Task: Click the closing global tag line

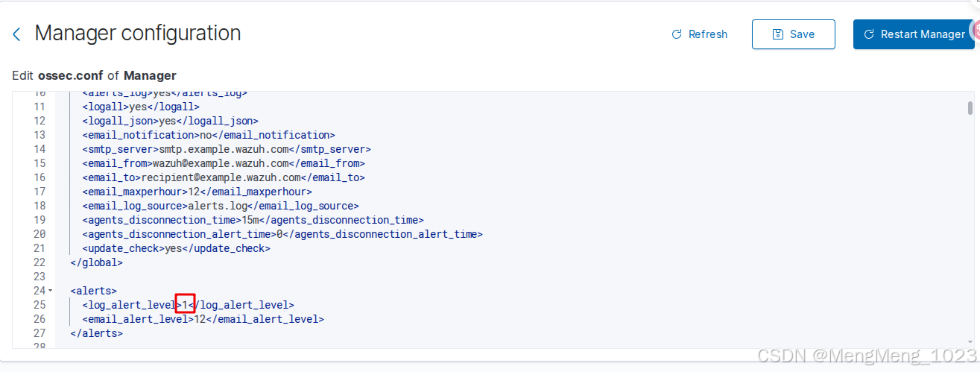Action: click(x=97, y=262)
